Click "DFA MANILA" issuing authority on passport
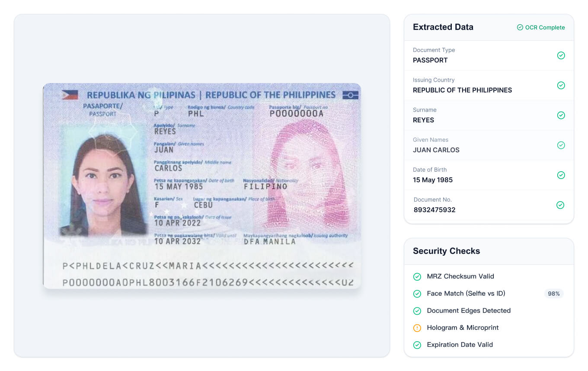Image resolution: width=588 pixels, height=371 pixels. tap(269, 242)
